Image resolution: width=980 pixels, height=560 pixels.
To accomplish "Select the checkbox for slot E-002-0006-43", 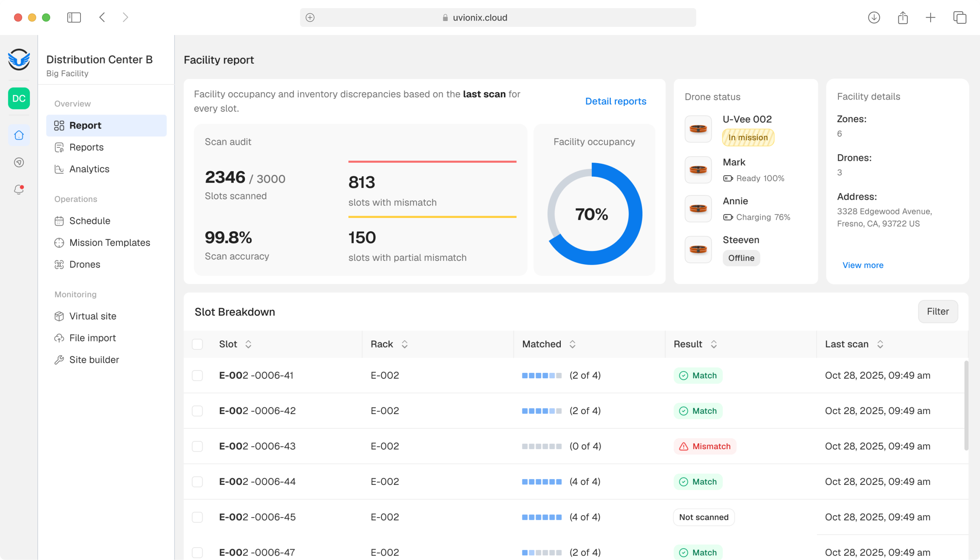I will pyautogui.click(x=198, y=446).
